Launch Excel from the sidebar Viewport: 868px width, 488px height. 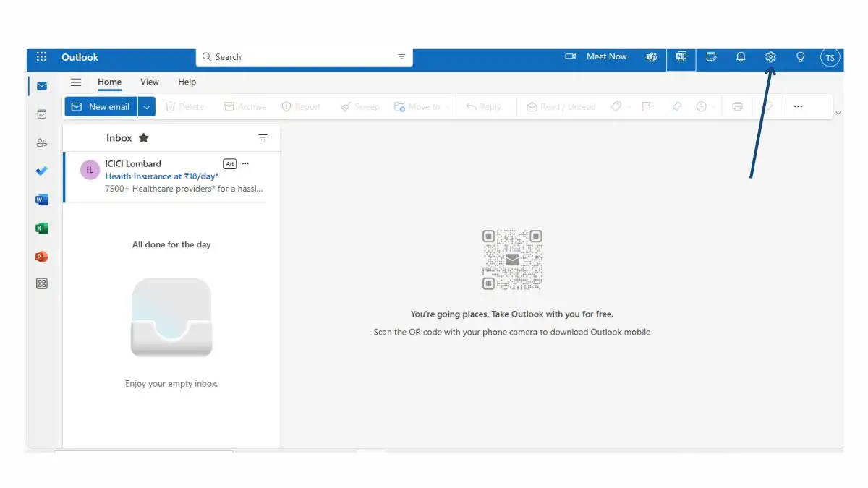click(42, 228)
